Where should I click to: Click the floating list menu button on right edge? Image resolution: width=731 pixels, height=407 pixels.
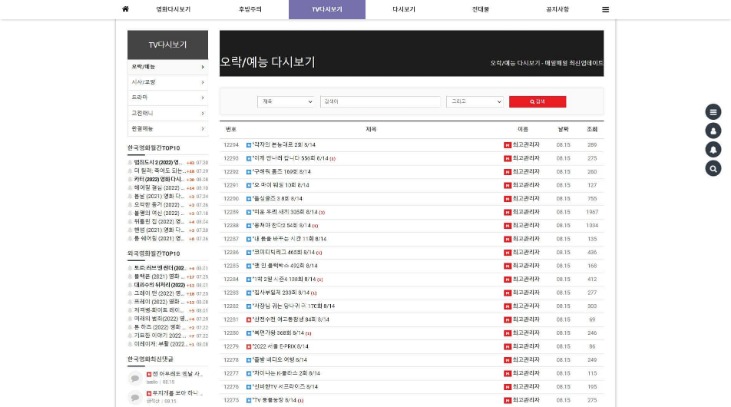[713, 112]
